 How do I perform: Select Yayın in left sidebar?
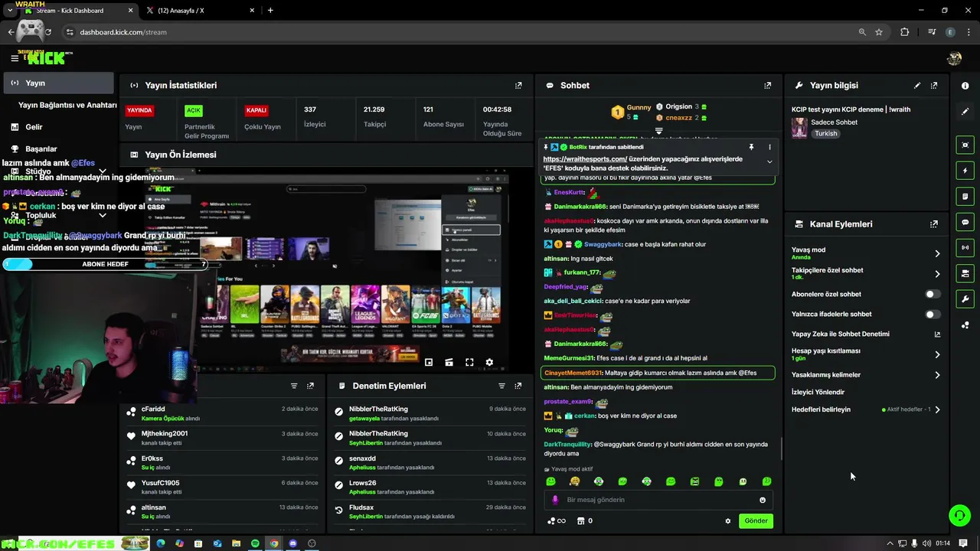point(58,83)
